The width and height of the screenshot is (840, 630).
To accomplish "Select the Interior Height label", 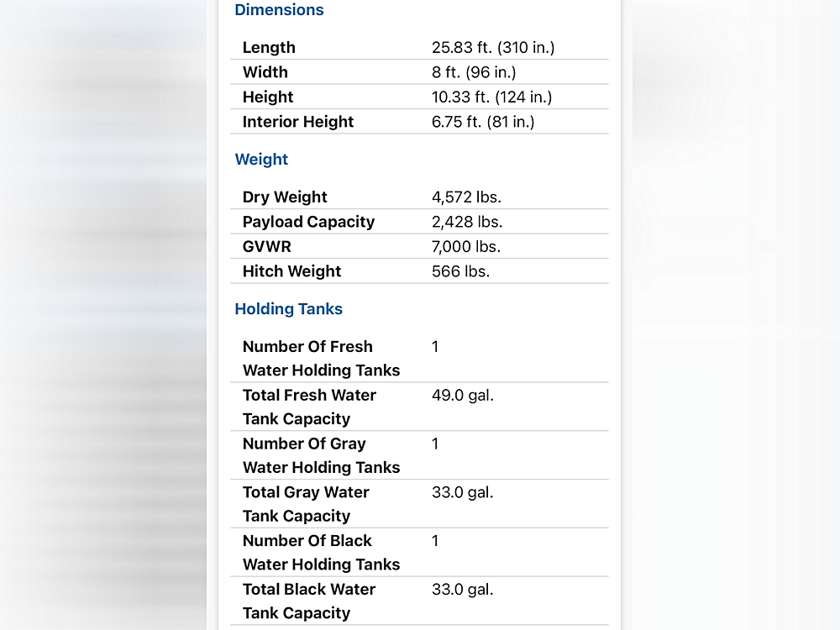I will coord(297,122).
